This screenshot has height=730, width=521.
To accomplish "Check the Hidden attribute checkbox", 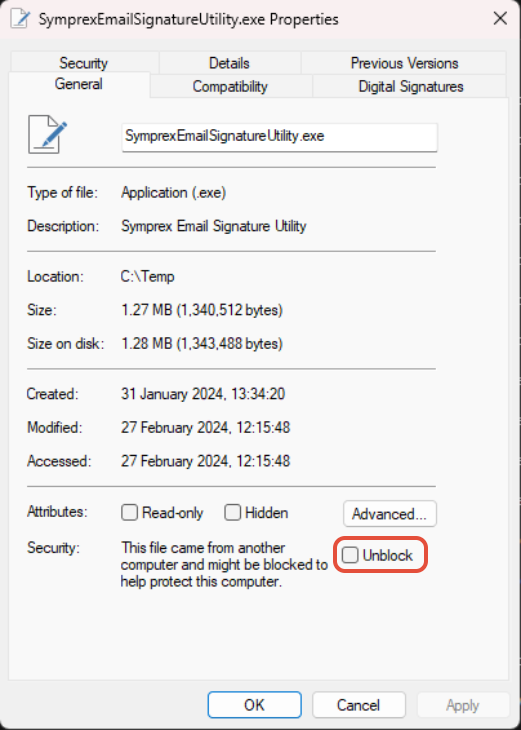I will tap(232, 513).
